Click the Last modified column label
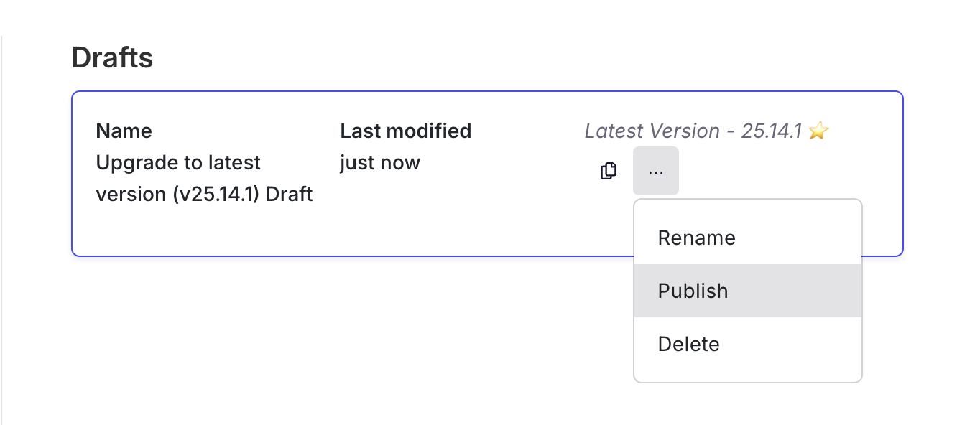This screenshot has height=425, width=980. coord(405,131)
